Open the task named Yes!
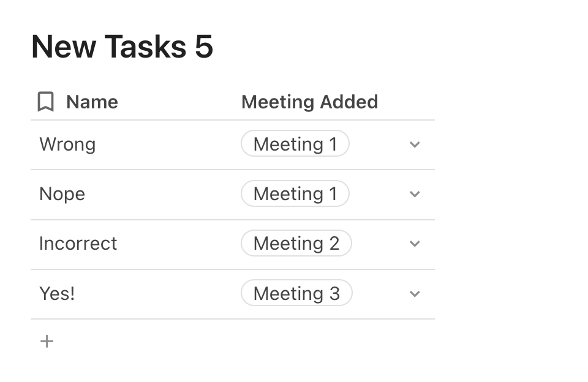Viewport: 588px width, 382px height. [57, 293]
